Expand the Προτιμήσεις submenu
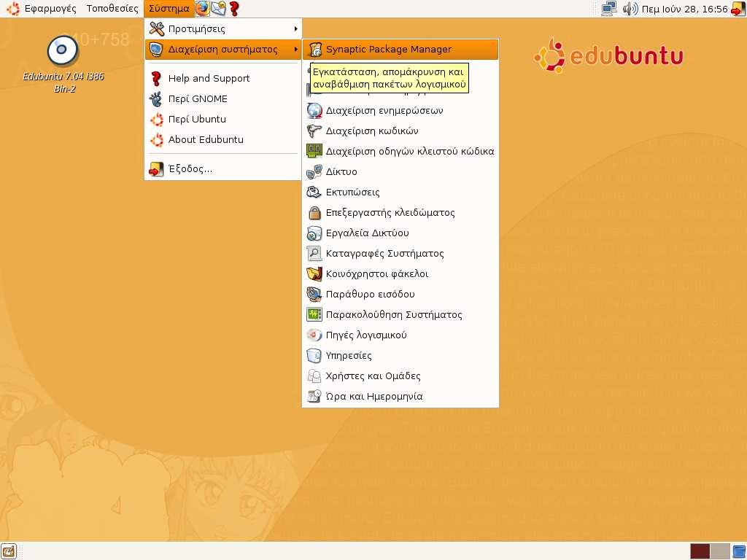 [223, 29]
